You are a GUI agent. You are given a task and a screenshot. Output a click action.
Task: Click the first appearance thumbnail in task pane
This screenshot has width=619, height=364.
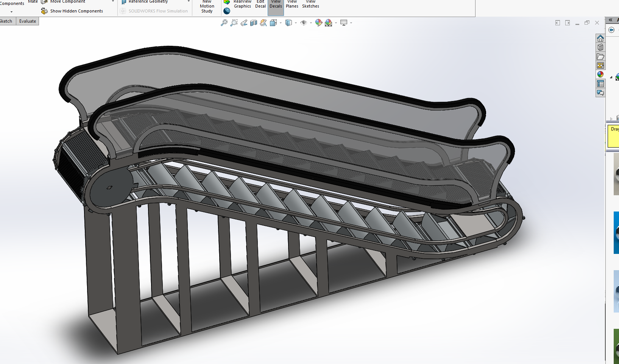[616, 175]
